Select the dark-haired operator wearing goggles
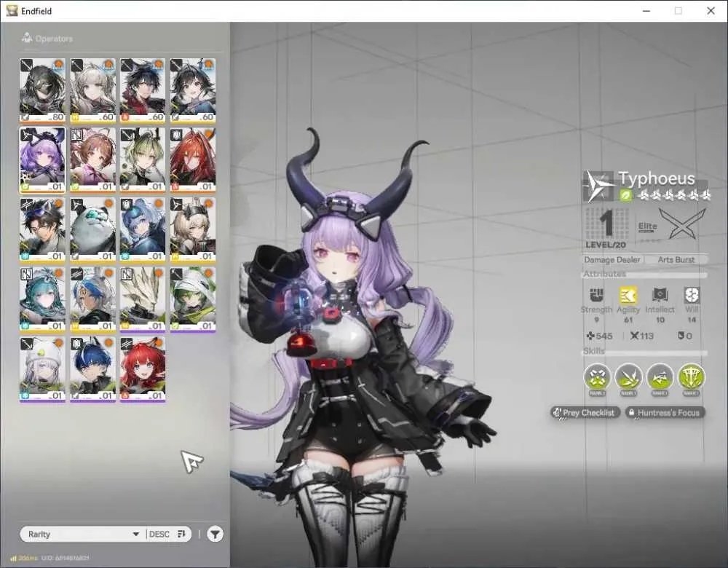Image resolution: width=728 pixels, height=568 pixels. click(x=43, y=230)
